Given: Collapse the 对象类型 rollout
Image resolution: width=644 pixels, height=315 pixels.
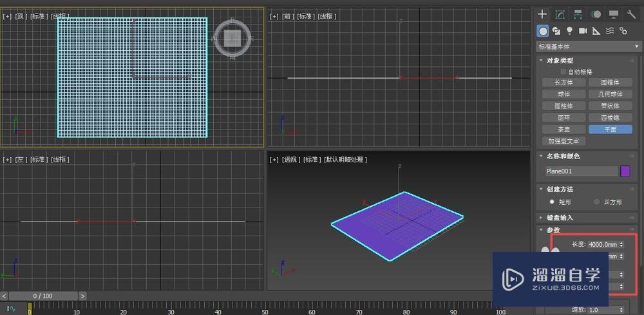Looking at the screenshot, I should [x=542, y=61].
